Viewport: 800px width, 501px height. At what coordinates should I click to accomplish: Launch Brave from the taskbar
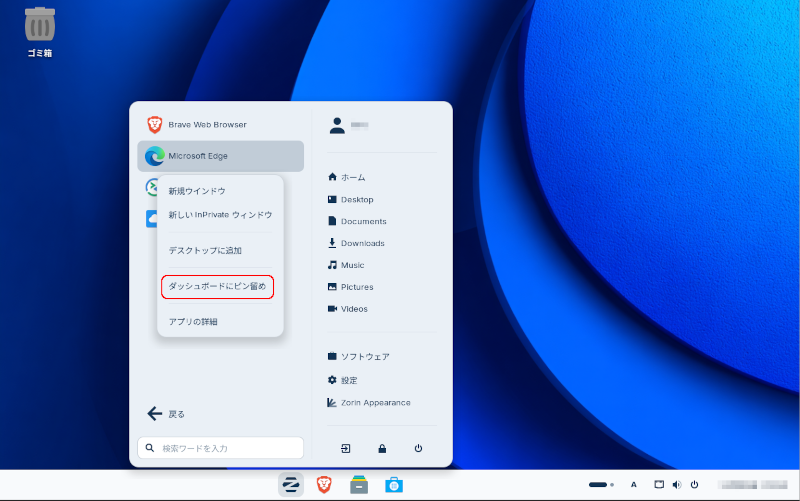click(324, 485)
